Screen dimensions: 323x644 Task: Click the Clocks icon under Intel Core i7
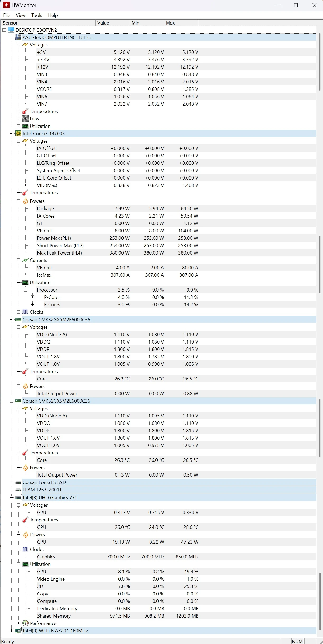click(25, 312)
